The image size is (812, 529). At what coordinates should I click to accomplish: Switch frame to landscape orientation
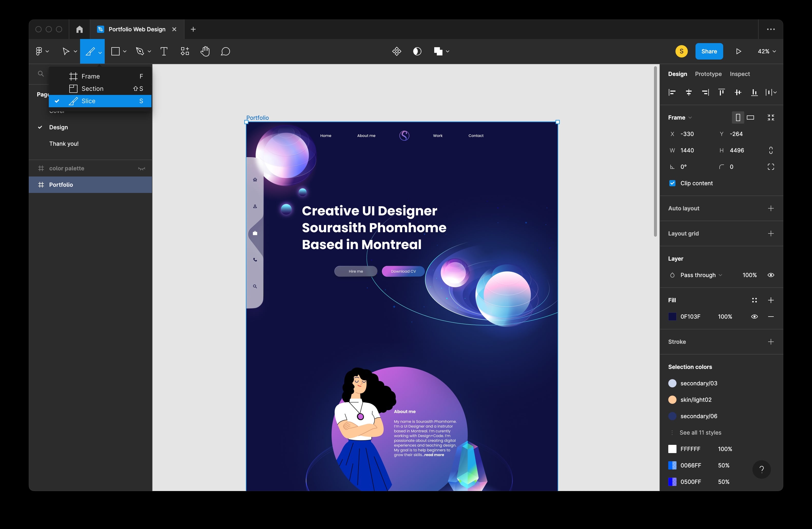click(x=750, y=117)
